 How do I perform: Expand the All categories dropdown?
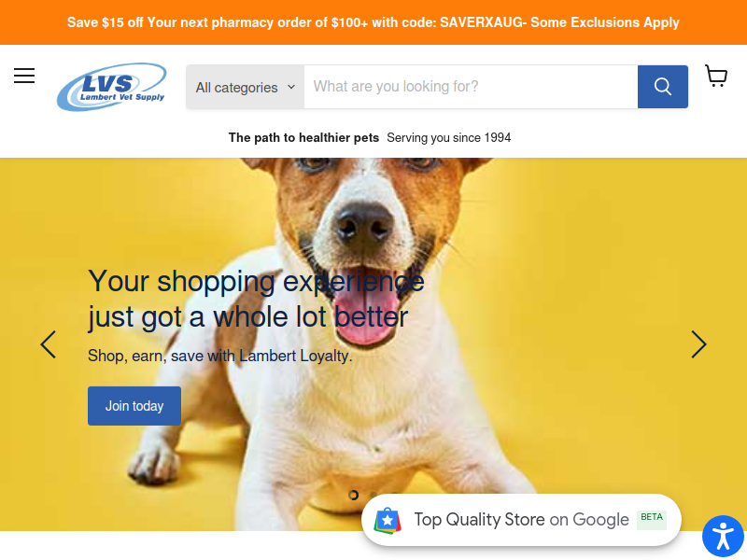point(246,87)
